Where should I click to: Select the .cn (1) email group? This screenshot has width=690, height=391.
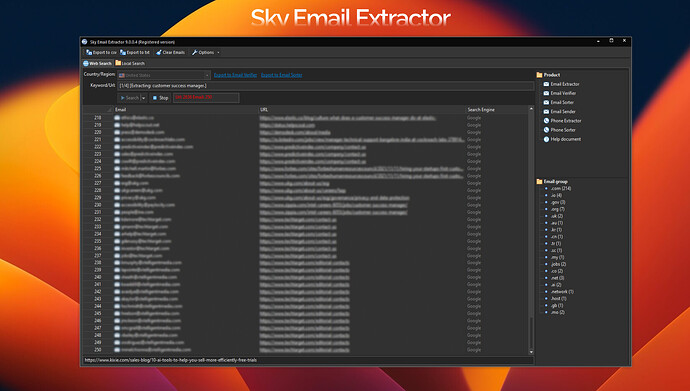tap(557, 237)
